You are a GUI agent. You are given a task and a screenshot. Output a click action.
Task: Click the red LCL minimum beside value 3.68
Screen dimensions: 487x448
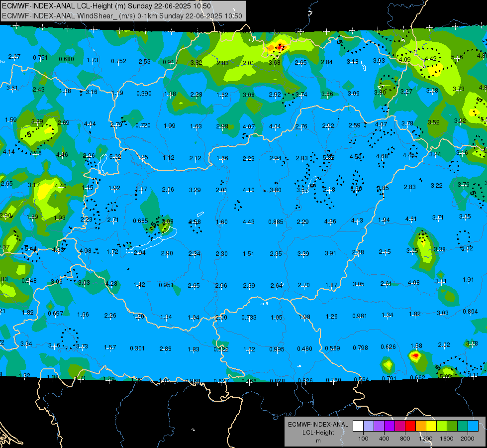(281, 47)
